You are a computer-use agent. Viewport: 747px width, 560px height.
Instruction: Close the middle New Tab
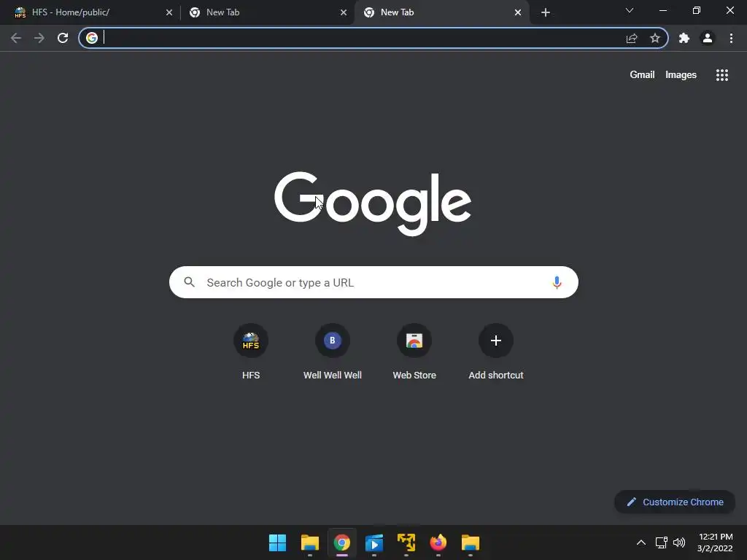(344, 12)
